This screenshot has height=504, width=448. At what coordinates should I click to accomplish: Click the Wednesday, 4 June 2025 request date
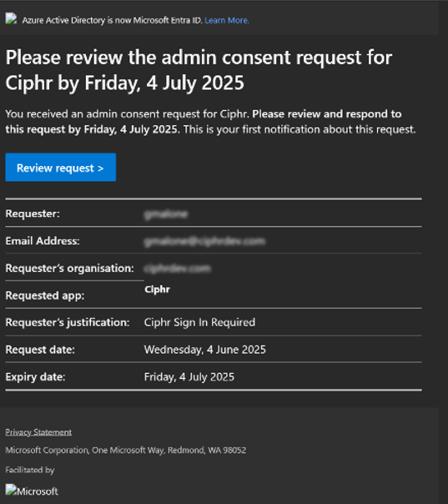coord(204,350)
